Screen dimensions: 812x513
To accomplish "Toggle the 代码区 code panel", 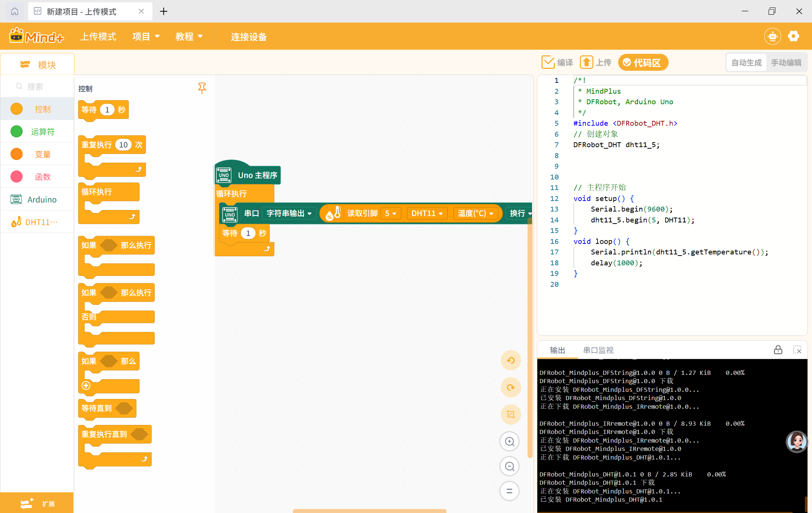I will (643, 62).
